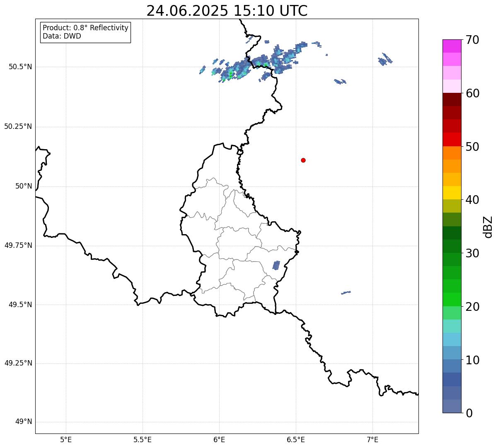Click the 0 tick on the colorbar
The height and width of the screenshot is (448, 498).
click(x=469, y=413)
